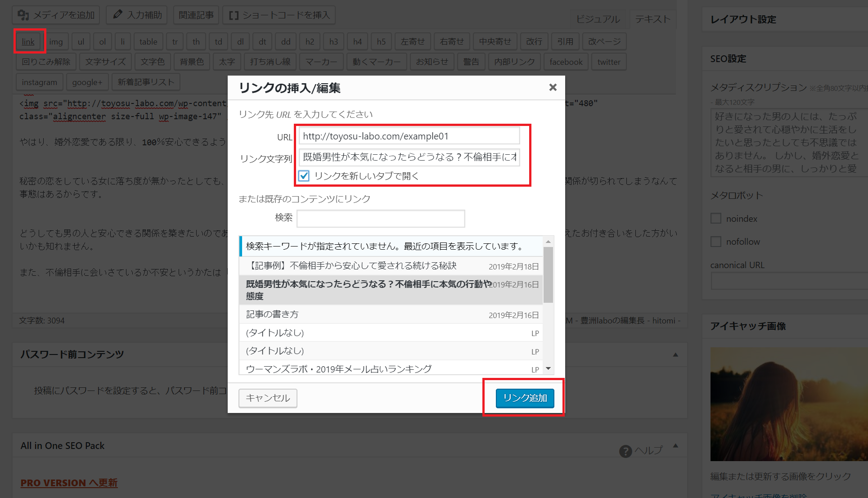Click the 引用 blockquote button
Screen dimensions: 868x498
565,41
